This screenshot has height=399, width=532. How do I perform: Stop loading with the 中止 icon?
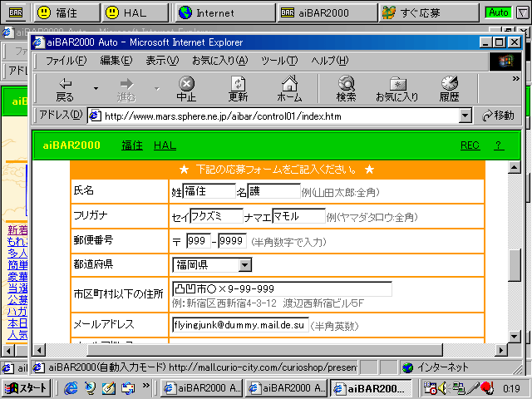[x=186, y=89]
